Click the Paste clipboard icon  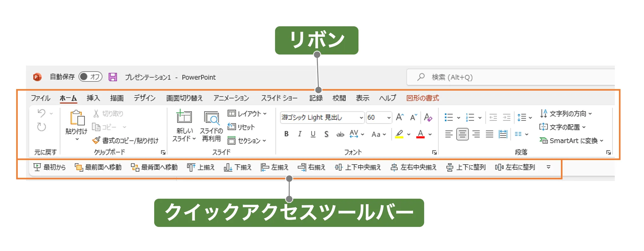tap(77, 118)
